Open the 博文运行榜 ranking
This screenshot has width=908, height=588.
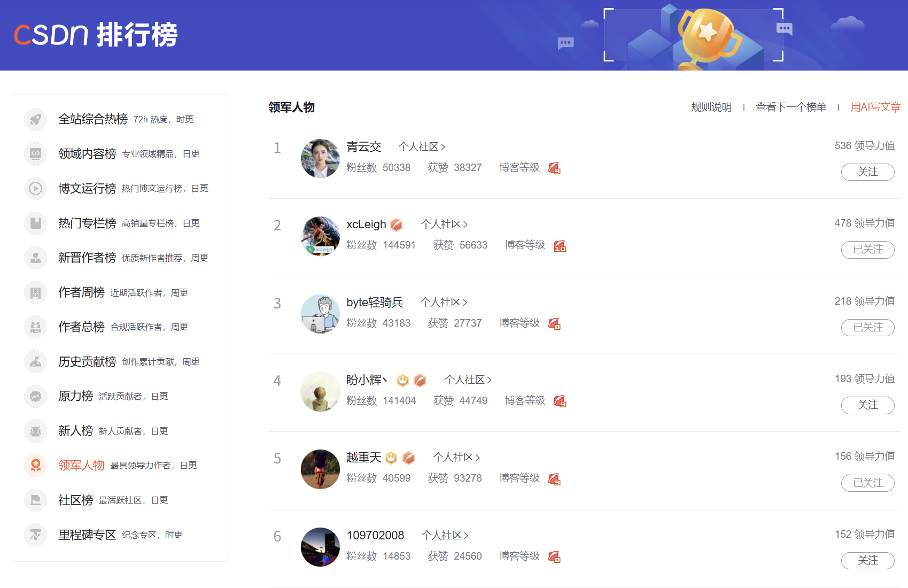pyautogui.click(x=87, y=189)
